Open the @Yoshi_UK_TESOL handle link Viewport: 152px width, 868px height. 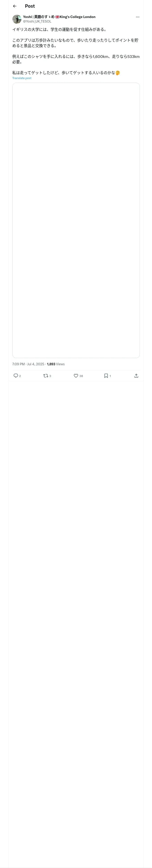(x=37, y=21)
